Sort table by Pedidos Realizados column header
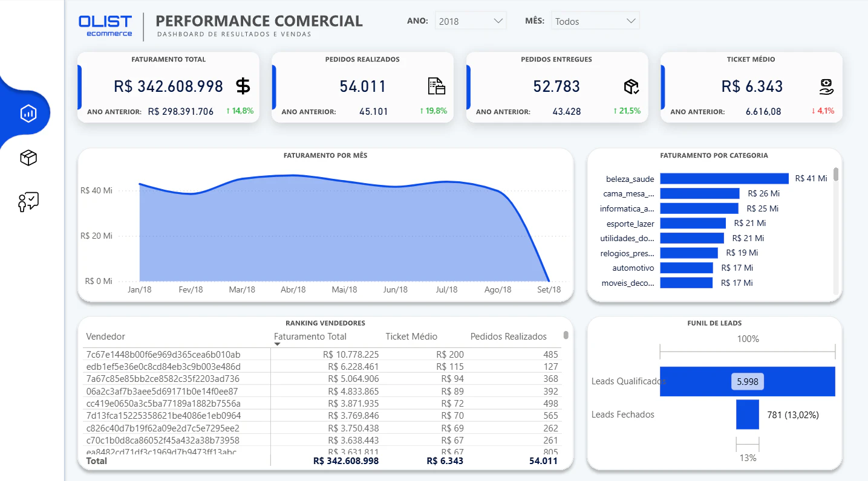This screenshot has height=481, width=868. [x=509, y=337]
